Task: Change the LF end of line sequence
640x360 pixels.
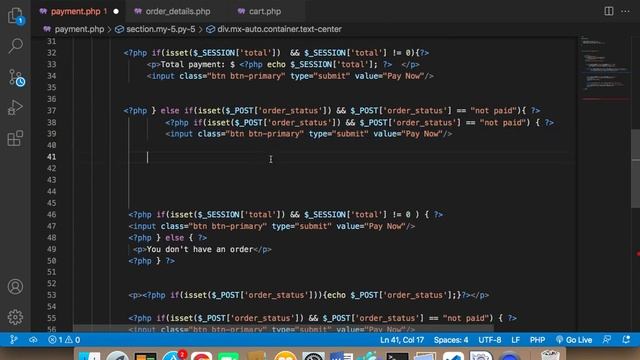Action: coord(516,340)
